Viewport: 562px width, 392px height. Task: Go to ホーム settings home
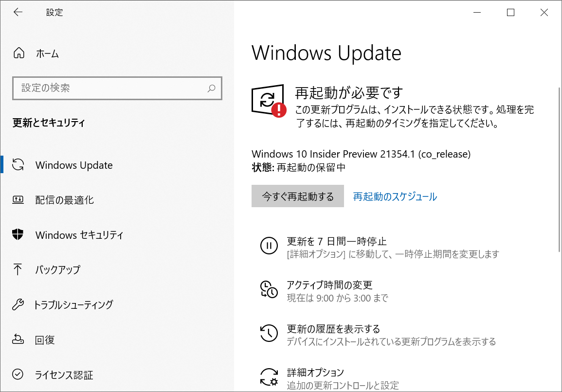pyautogui.click(x=47, y=53)
